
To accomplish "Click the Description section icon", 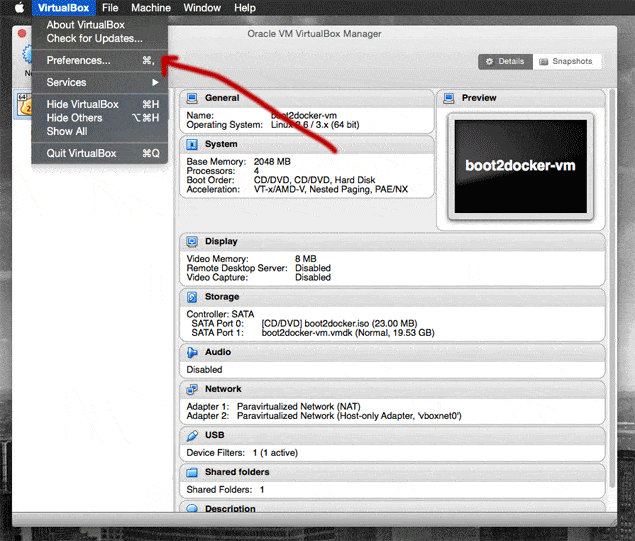I will point(192,508).
